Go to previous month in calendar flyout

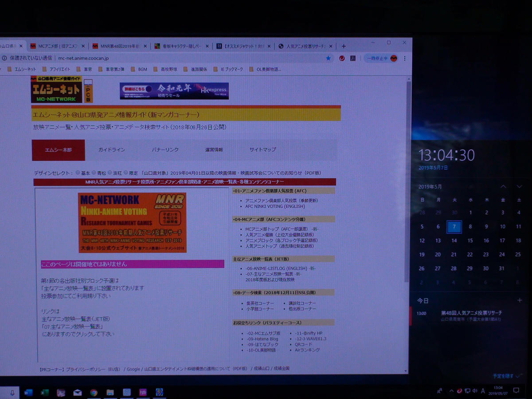(x=504, y=187)
